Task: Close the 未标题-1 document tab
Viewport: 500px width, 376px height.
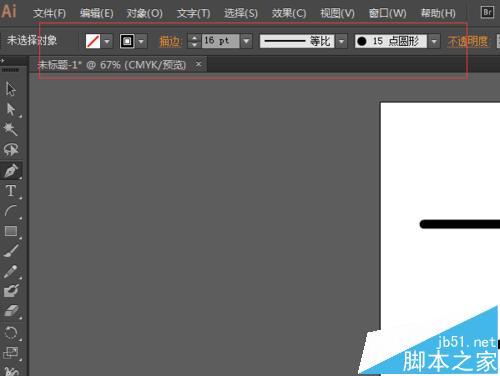Action: click(198, 64)
